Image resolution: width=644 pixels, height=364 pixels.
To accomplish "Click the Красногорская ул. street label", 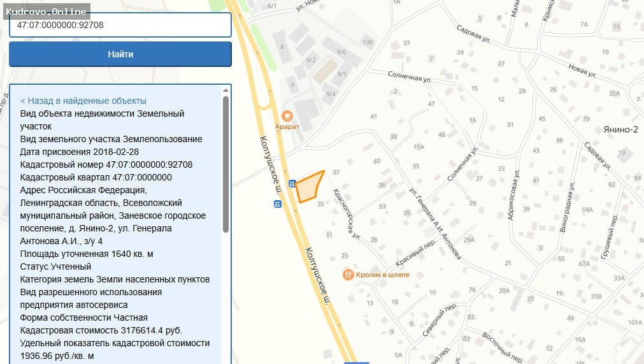I will click(347, 214).
